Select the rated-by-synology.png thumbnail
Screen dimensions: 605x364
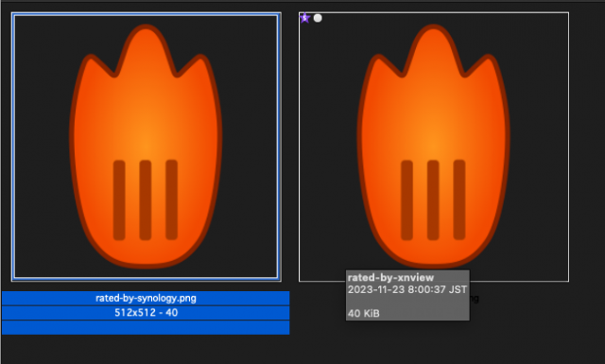(147, 147)
